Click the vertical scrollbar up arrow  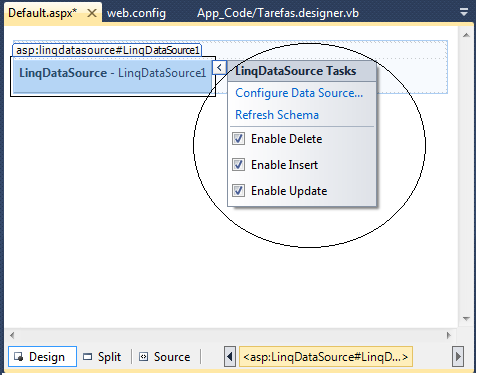pyautogui.click(x=466, y=35)
